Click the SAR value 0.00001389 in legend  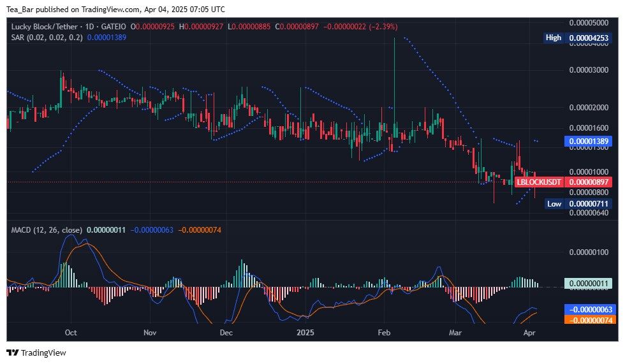tap(107, 38)
